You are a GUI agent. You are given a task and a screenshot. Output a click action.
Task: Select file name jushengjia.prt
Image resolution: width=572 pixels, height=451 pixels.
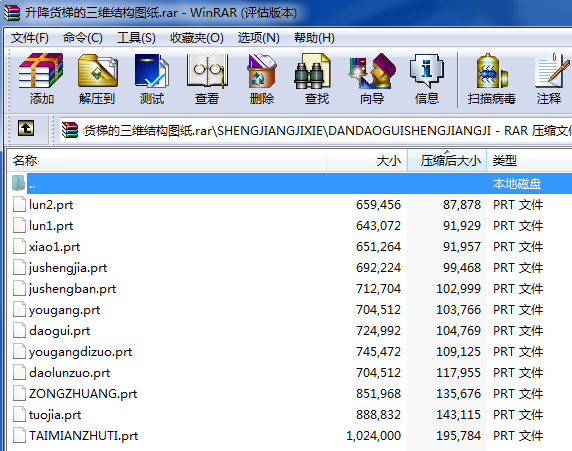[68, 268]
